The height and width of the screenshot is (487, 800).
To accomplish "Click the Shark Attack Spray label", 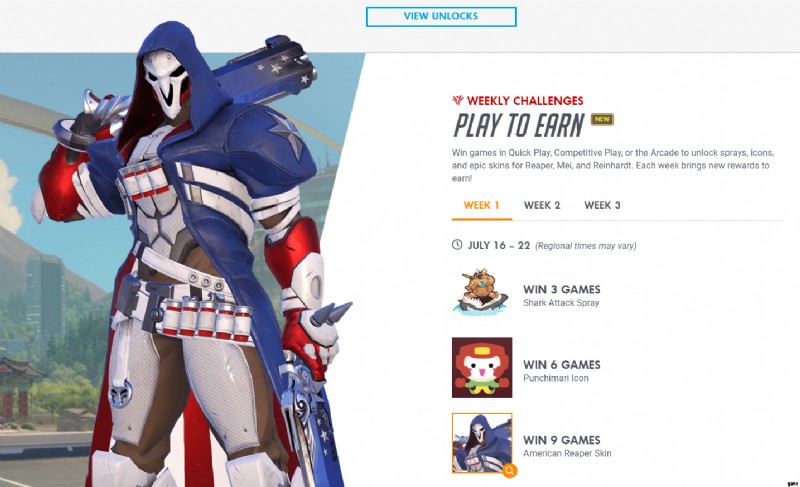I will pos(561,303).
